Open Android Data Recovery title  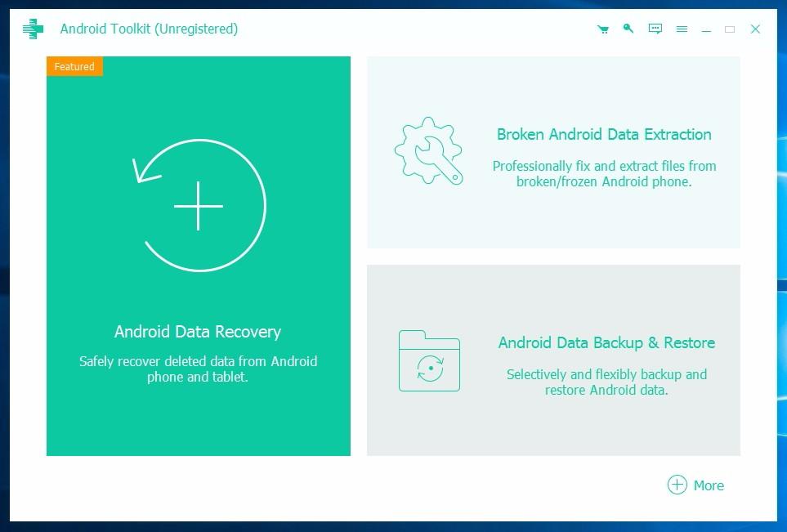[x=198, y=332]
